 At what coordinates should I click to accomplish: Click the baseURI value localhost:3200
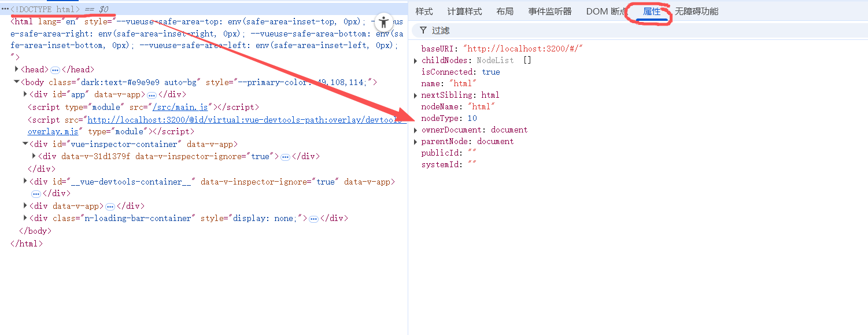click(x=523, y=49)
